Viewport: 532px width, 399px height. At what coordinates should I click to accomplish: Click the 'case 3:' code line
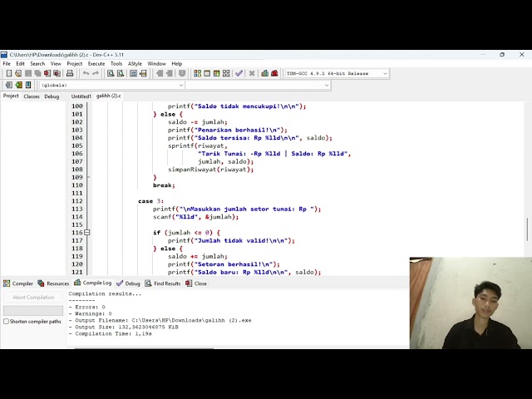click(x=150, y=201)
